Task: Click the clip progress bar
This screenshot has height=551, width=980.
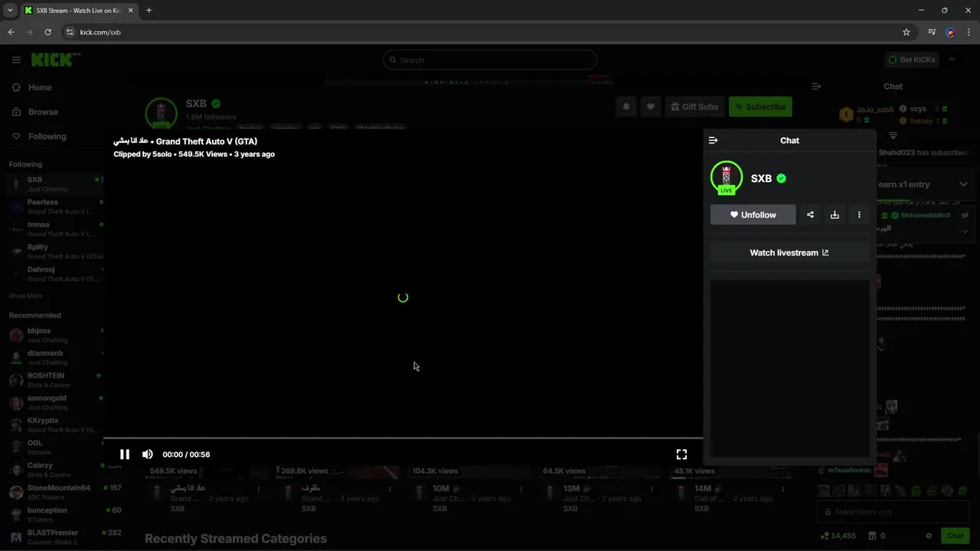Action: pos(403,438)
